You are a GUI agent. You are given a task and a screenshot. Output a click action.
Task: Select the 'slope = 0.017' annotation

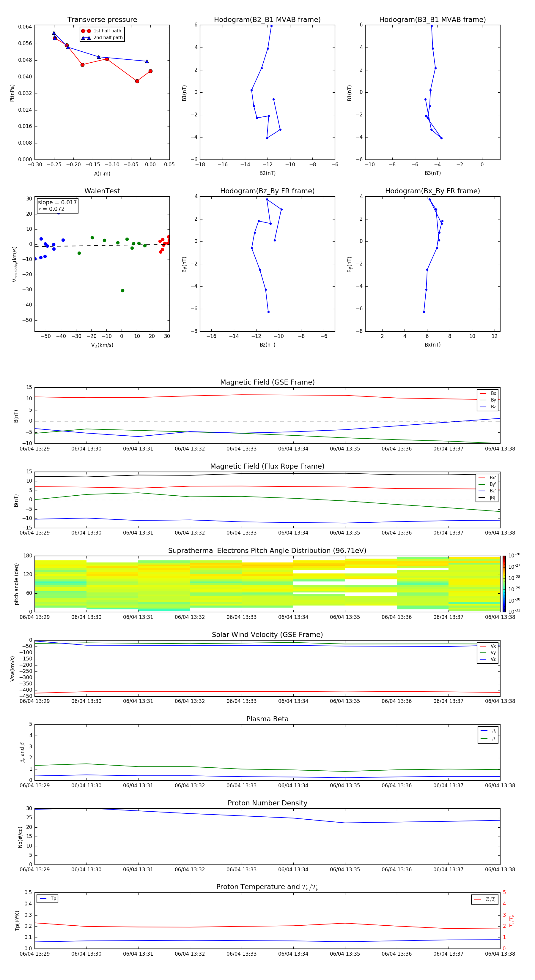(x=57, y=203)
